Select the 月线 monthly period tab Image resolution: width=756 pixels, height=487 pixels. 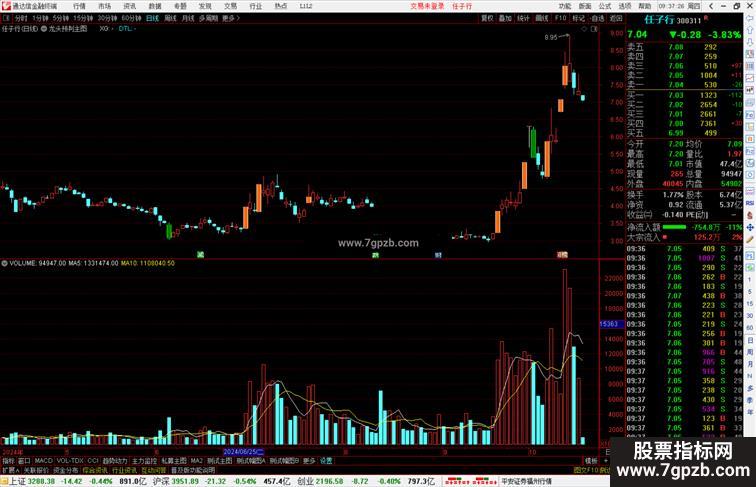[x=188, y=18]
